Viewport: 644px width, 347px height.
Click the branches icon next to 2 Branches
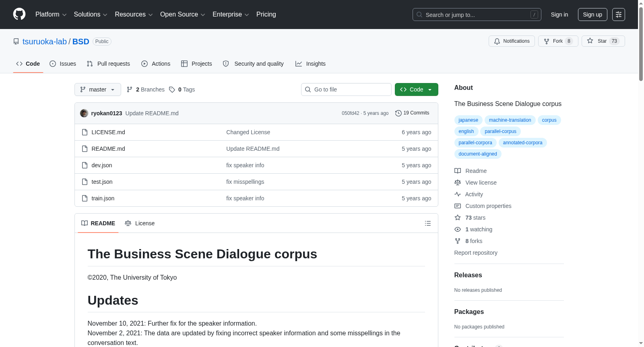[x=130, y=89]
